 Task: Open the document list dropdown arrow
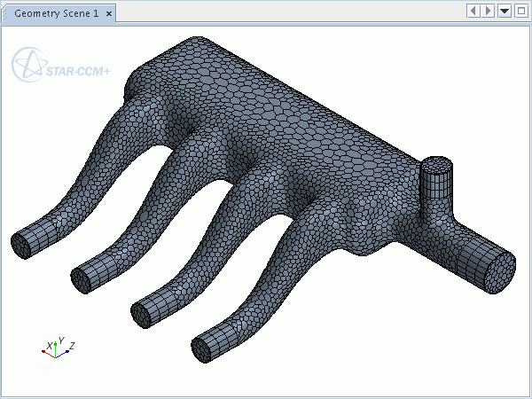[505, 11]
